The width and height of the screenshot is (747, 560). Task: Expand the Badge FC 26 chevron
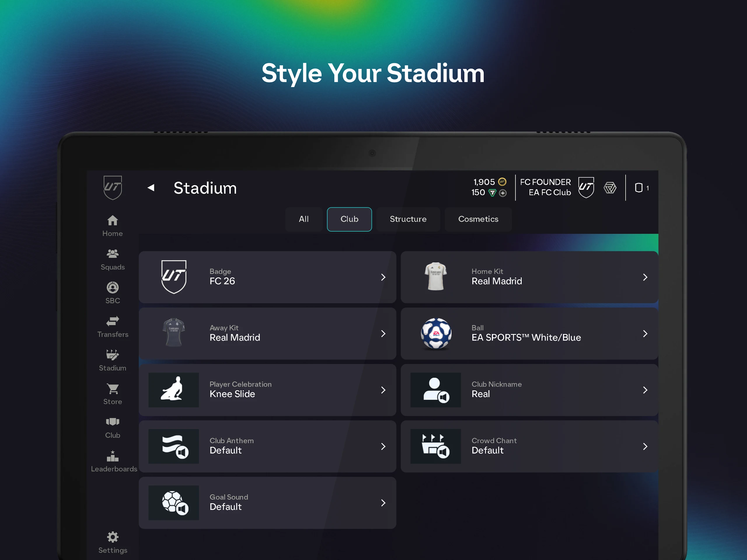click(x=383, y=277)
